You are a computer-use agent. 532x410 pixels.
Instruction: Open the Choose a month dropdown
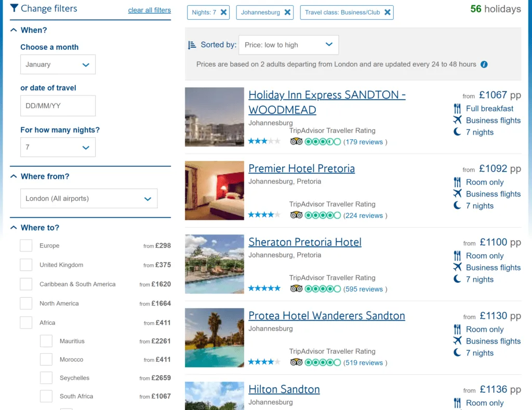58,64
